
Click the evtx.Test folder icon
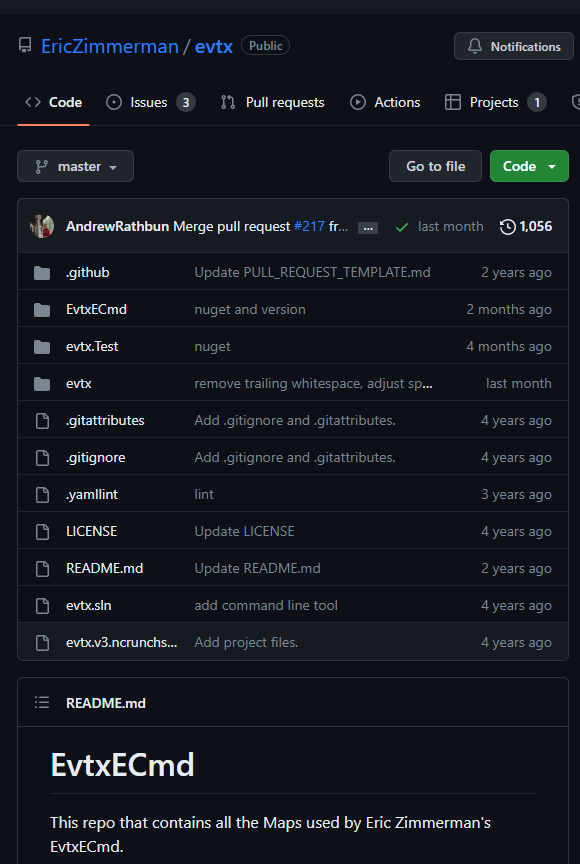pyautogui.click(x=42, y=347)
